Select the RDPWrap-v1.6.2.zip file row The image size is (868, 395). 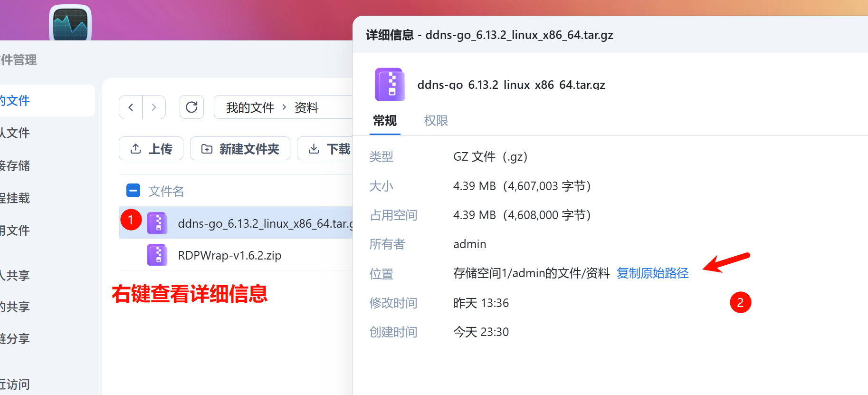pos(229,256)
